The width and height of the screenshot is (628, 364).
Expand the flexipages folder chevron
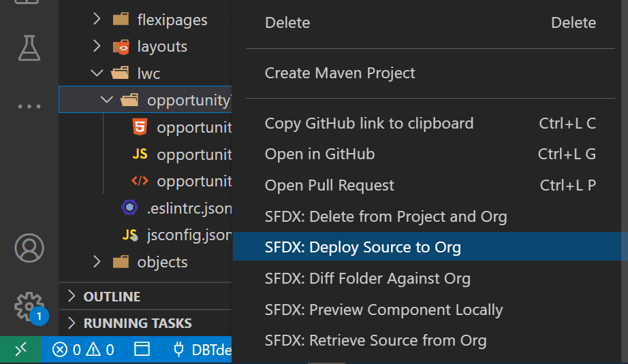pos(97,19)
